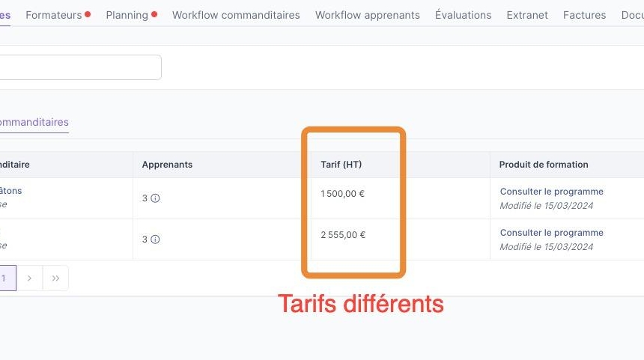
Task: Go to next page with single chevron
Action: [29, 278]
